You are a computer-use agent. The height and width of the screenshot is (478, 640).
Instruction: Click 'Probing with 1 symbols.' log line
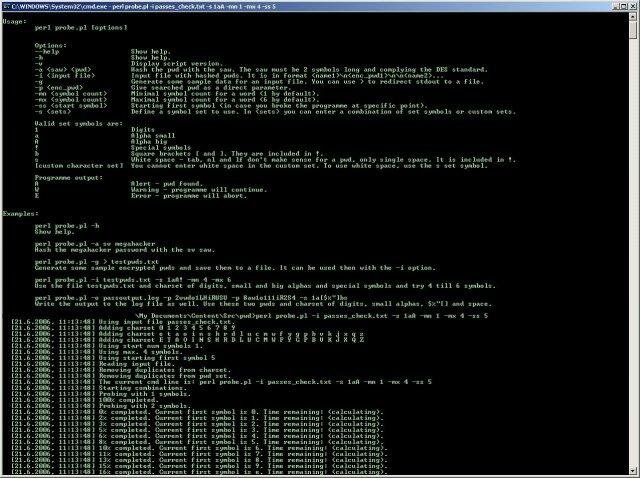pos(101,394)
